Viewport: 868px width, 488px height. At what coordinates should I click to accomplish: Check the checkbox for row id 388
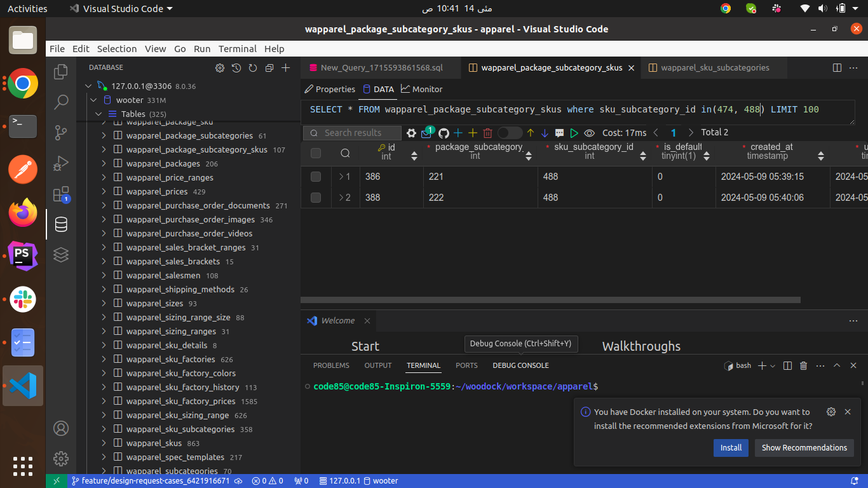coord(316,198)
